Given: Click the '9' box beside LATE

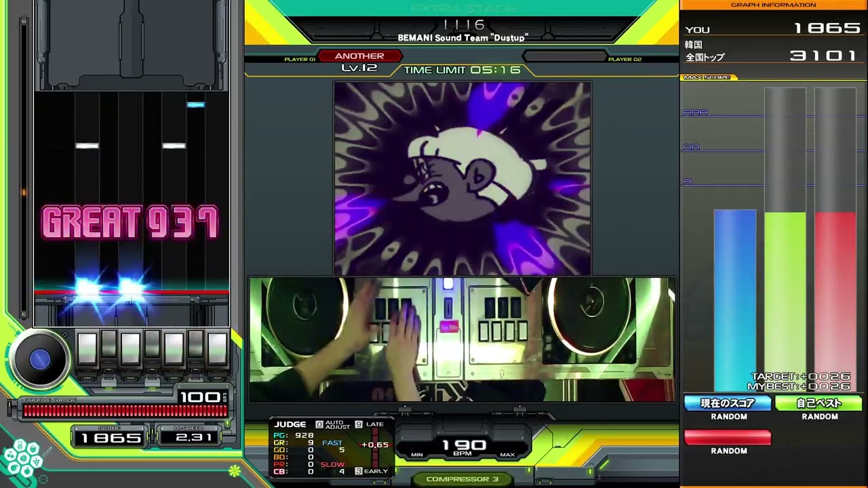Looking at the screenshot, I should 359,425.
